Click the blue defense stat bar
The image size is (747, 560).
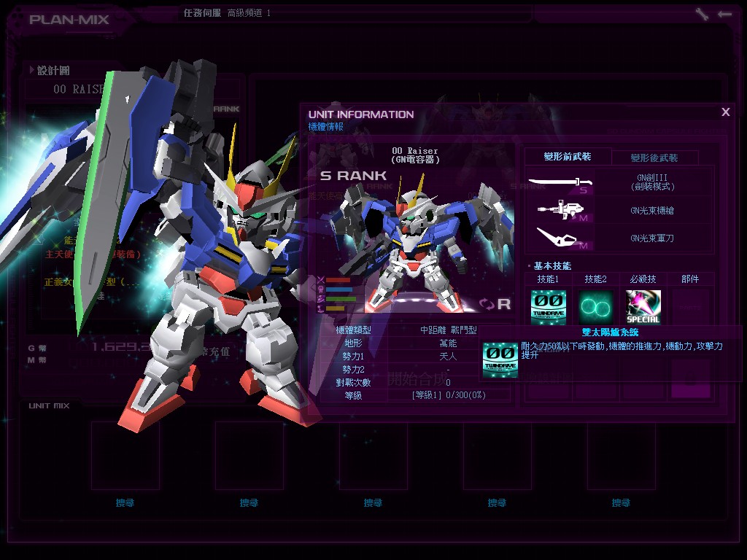click(340, 289)
